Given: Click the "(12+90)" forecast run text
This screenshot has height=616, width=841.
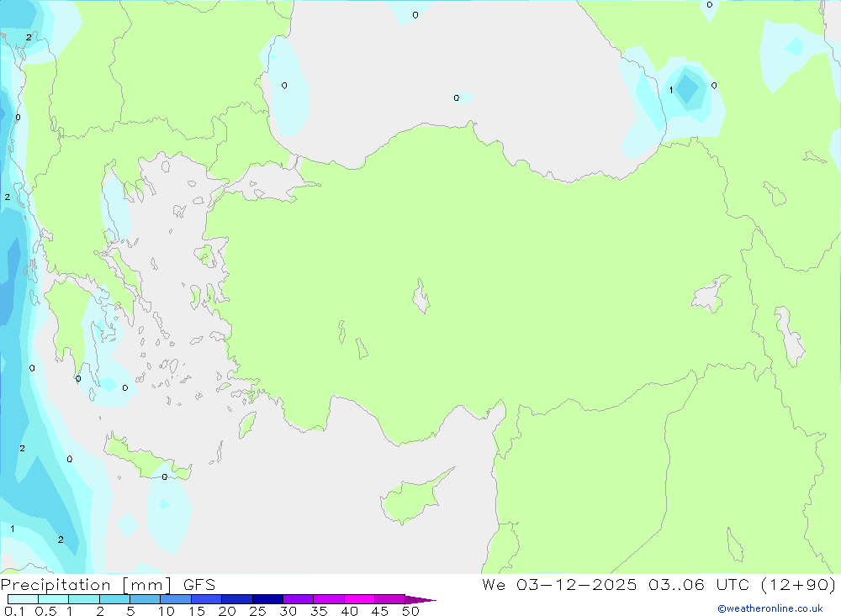Looking at the screenshot, I should (798, 584).
